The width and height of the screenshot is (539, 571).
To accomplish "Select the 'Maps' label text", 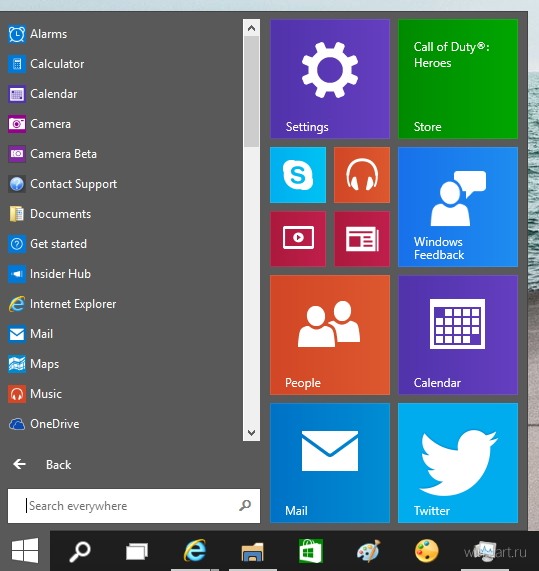I will [44, 364].
